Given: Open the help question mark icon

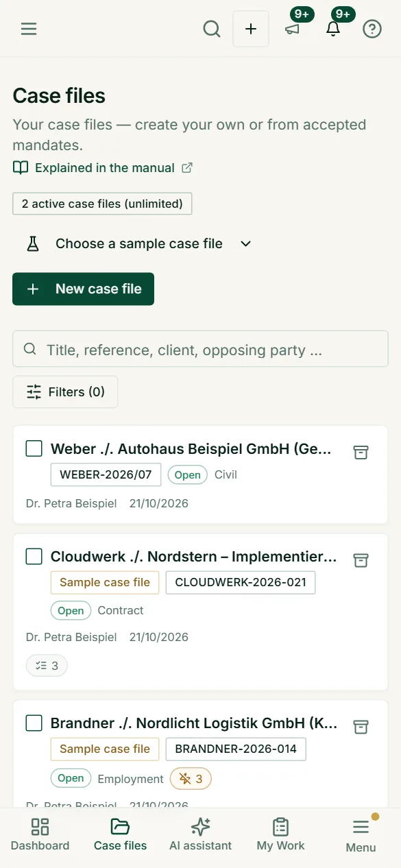Looking at the screenshot, I should point(372,29).
